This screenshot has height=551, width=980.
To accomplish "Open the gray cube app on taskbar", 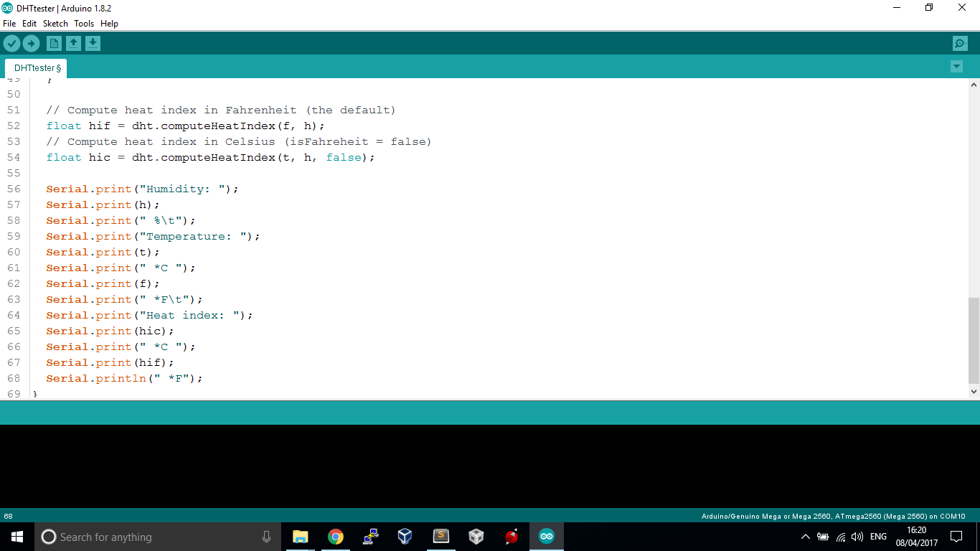I will coord(476,537).
